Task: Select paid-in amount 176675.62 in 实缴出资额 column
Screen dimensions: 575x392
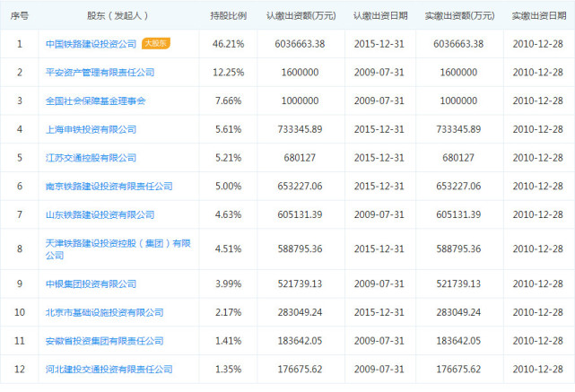Action: click(458, 370)
